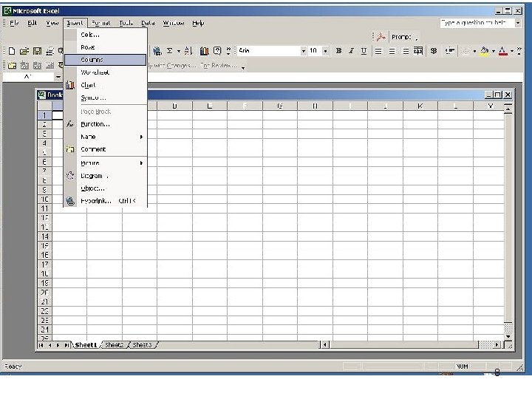Choose Worksheet from the Insert menu
532x399 pixels.
106,72
